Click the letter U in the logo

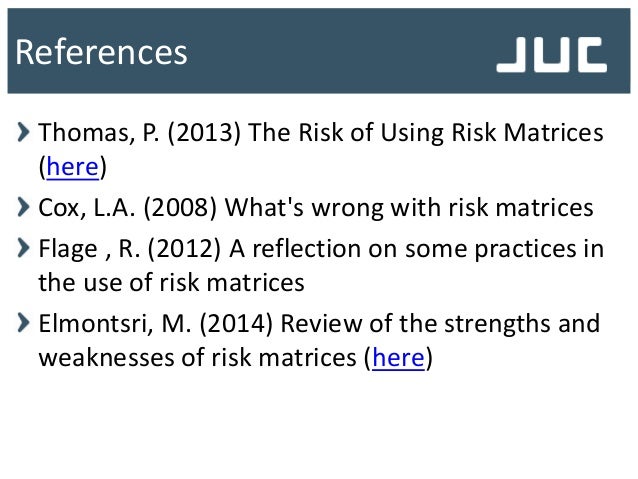tap(550, 55)
